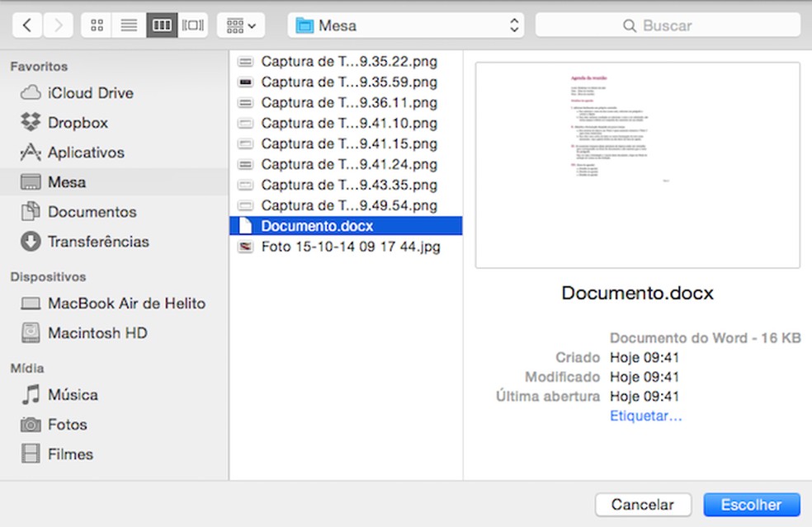Select Macintosh HD drive
Image resolution: width=812 pixels, height=527 pixels.
tap(97, 333)
